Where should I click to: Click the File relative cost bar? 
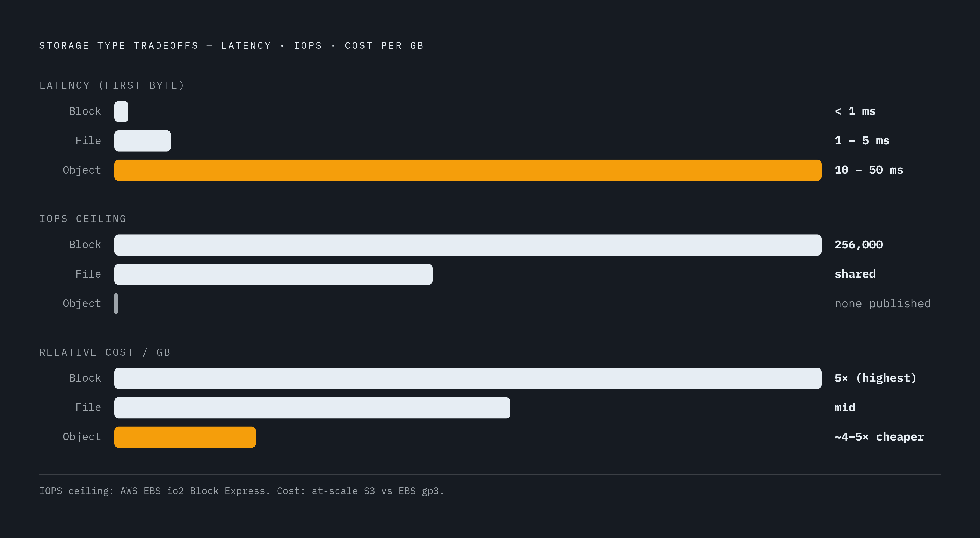(x=312, y=408)
